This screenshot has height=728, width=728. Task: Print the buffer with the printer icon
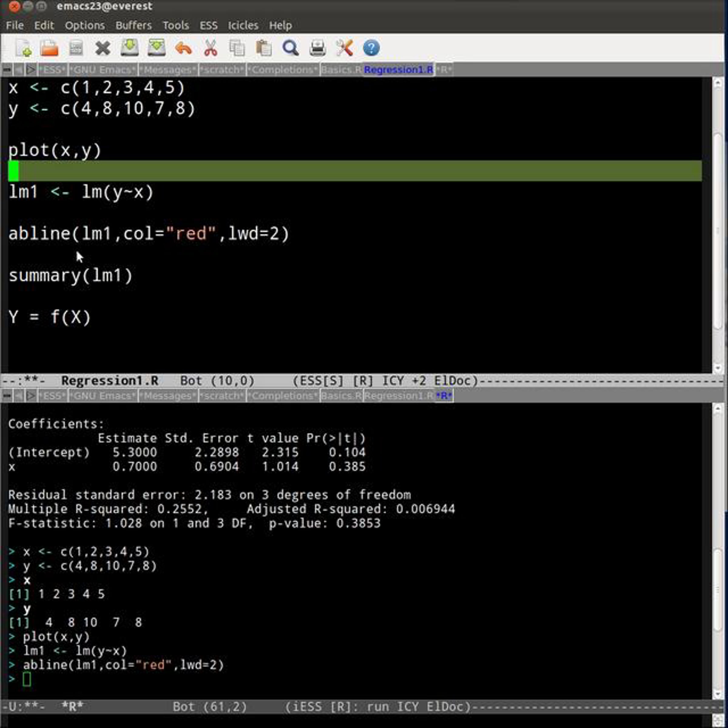tap(317, 49)
